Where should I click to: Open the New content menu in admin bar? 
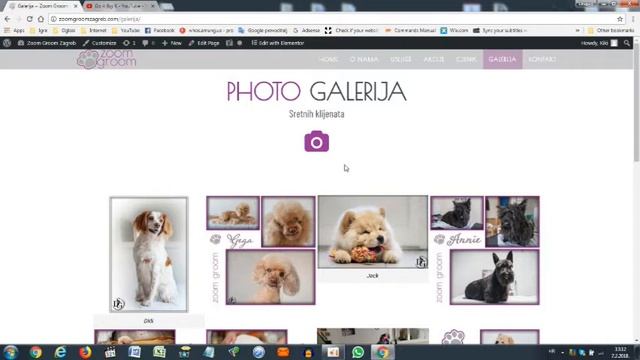click(171, 43)
